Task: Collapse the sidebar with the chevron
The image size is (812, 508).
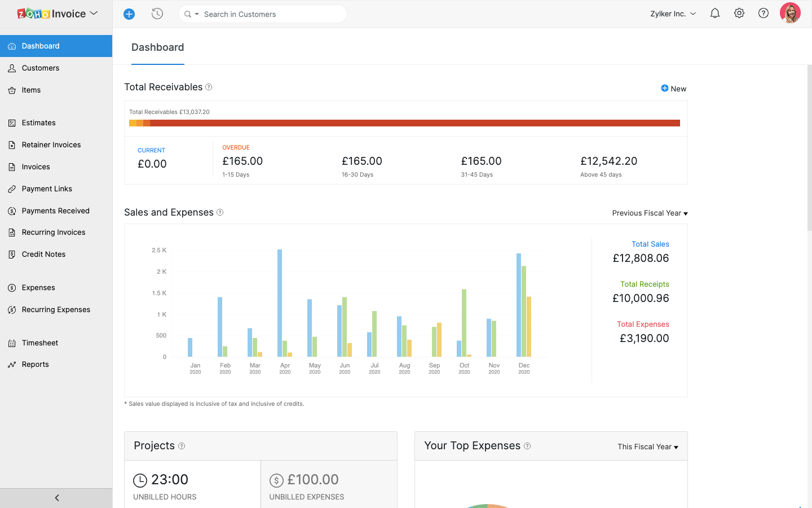Action: pos(56,498)
